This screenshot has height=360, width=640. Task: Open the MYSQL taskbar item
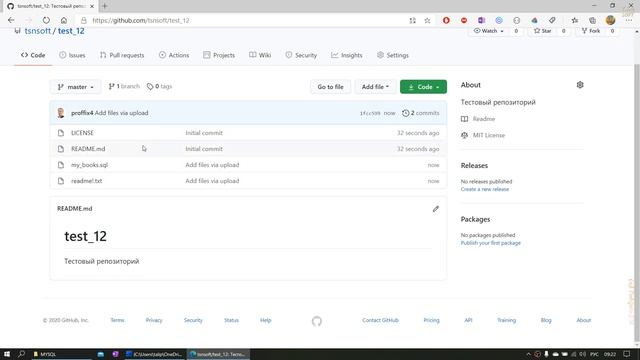pos(61,354)
